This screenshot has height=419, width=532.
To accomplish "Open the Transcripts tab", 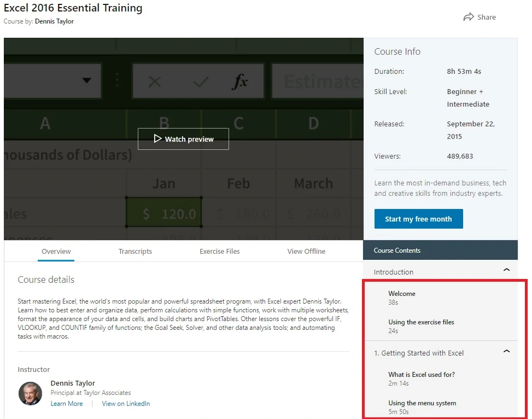I will click(135, 251).
